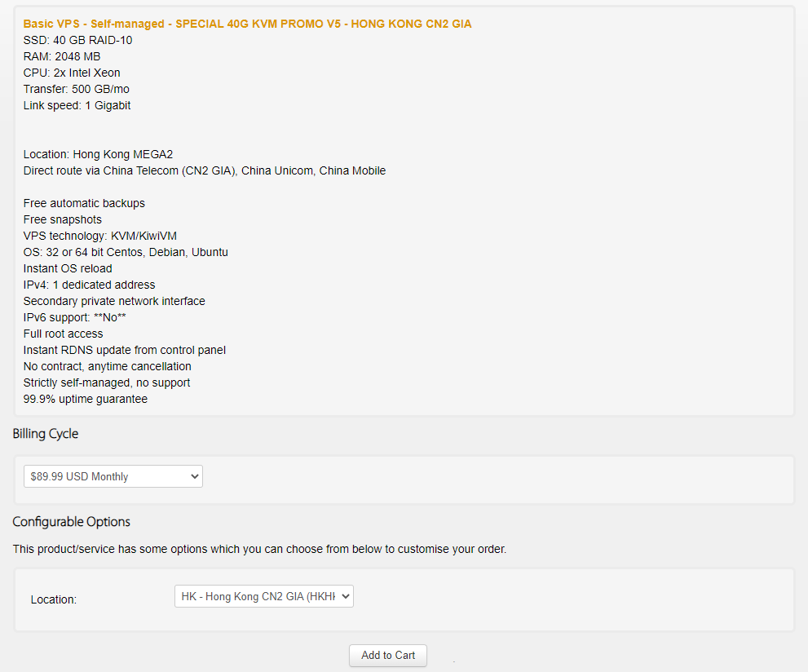Click the CPU: 2x Intel Xeon line
The image size is (808, 672).
[x=72, y=73]
